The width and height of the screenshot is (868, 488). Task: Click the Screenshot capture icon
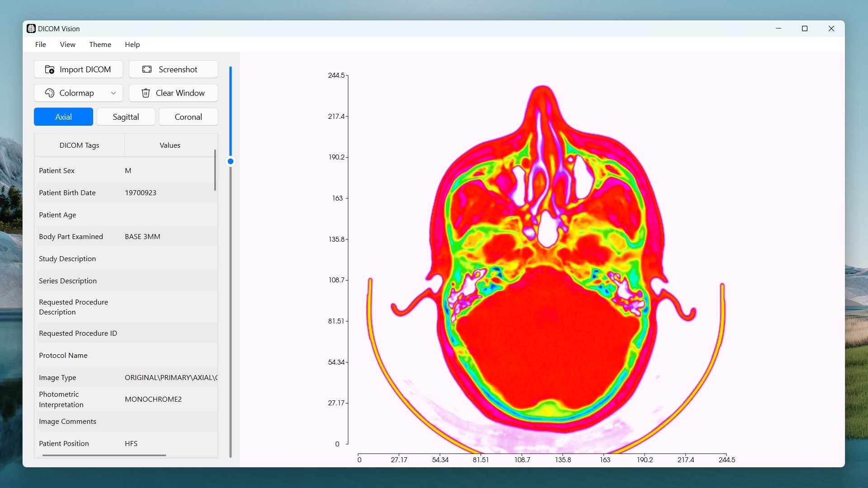coord(147,70)
